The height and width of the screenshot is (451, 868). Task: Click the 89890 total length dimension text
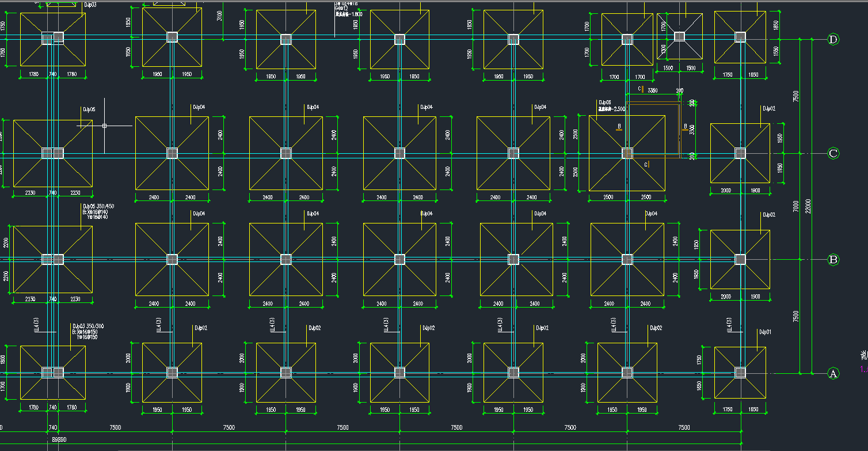[x=59, y=439]
